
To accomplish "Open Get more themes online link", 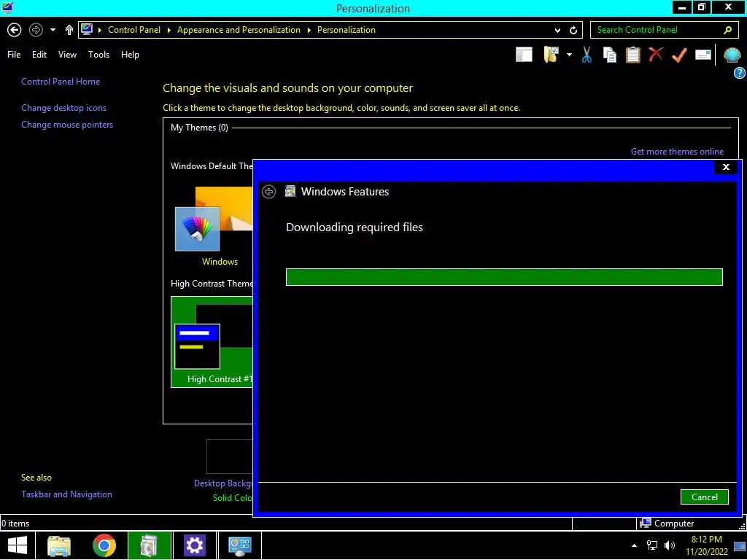I will [x=677, y=152].
